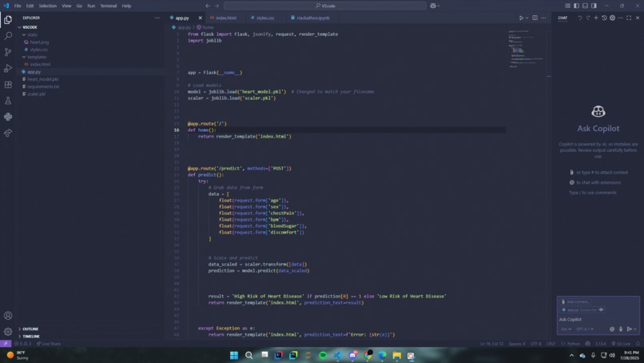Open Copilot chat settings gear
Screen dimensions: 644x363
612,18
